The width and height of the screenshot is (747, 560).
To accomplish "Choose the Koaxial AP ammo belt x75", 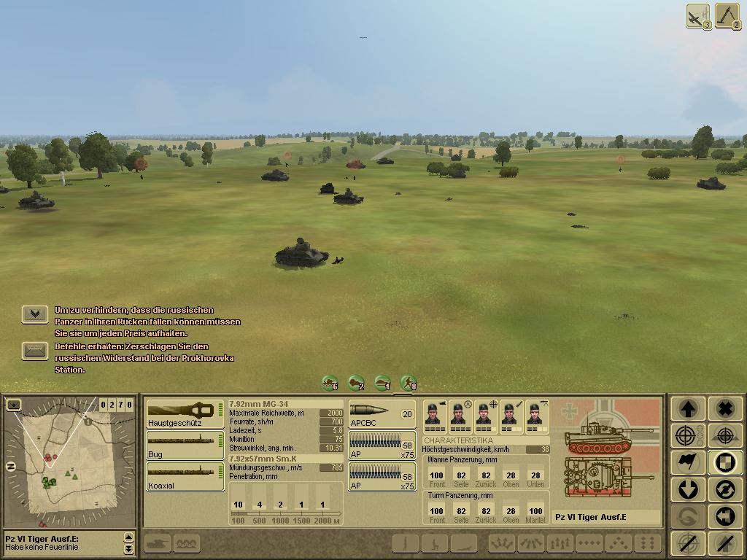I will click(x=382, y=477).
